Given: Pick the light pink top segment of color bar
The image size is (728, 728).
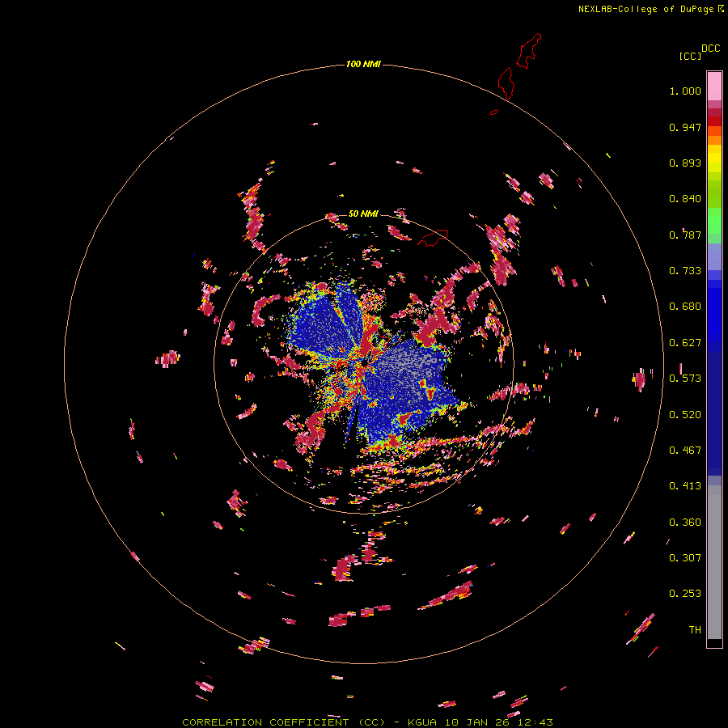Looking at the screenshot, I should click(714, 86).
